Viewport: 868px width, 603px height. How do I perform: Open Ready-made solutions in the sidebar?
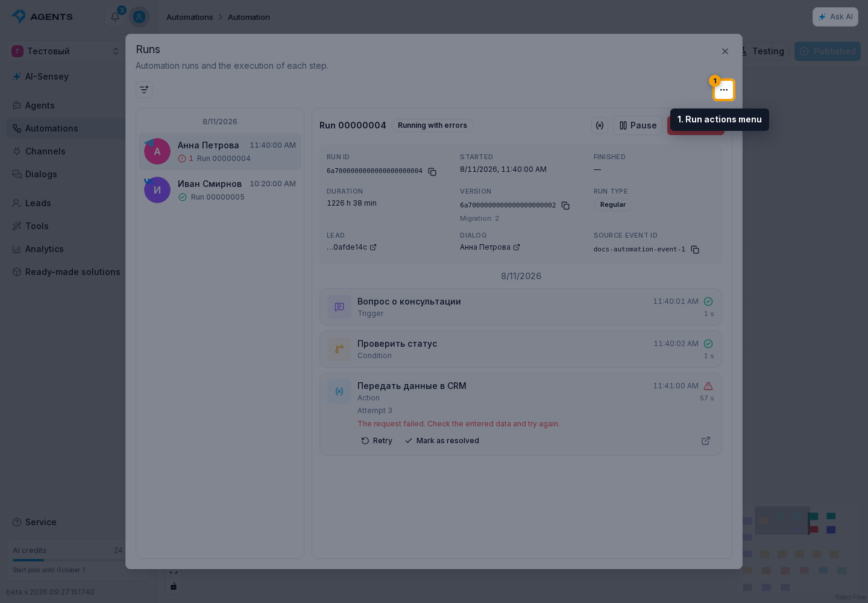(x=66, y=272)
